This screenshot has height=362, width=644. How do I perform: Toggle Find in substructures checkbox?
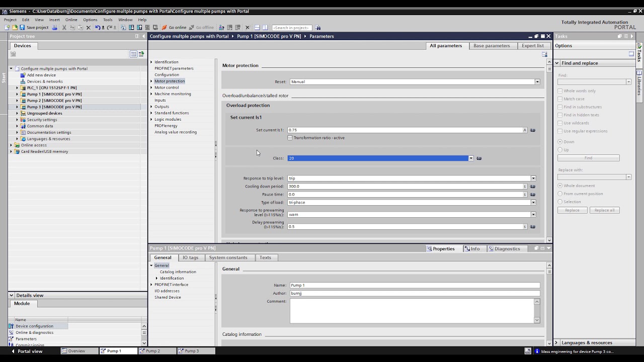point(560,107)
